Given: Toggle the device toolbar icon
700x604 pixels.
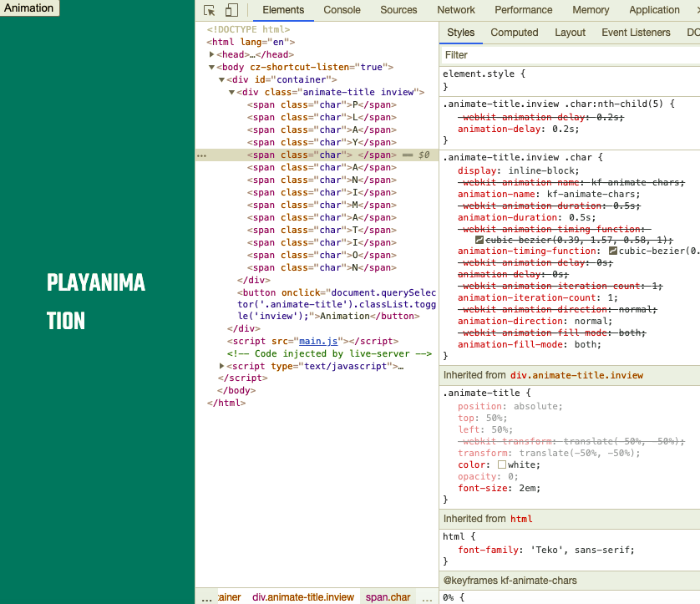Looking at the screenshot, I should coord(231,10).
